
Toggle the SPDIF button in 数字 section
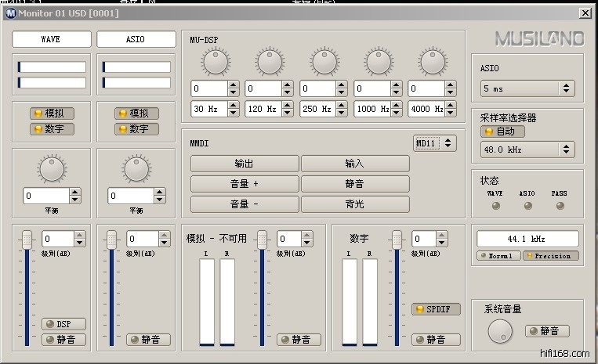(437, 309)
